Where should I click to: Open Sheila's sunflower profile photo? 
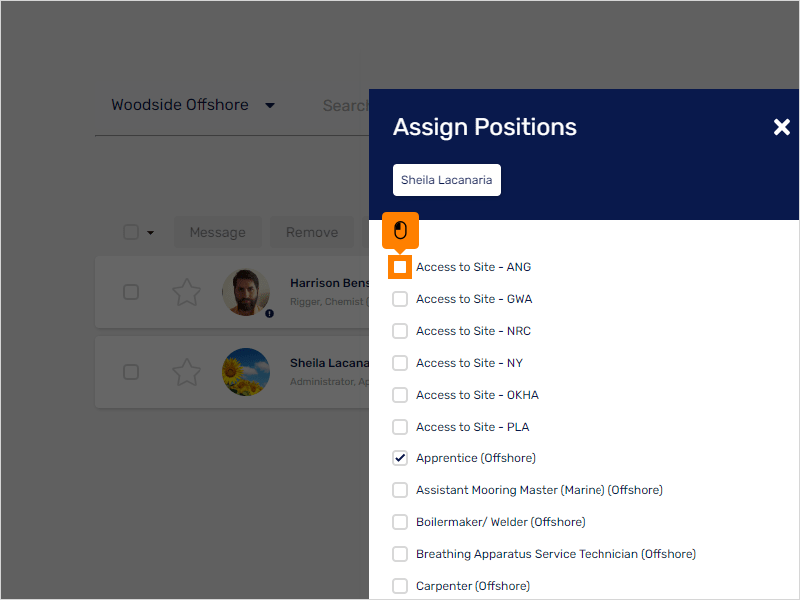click(246, 372)
